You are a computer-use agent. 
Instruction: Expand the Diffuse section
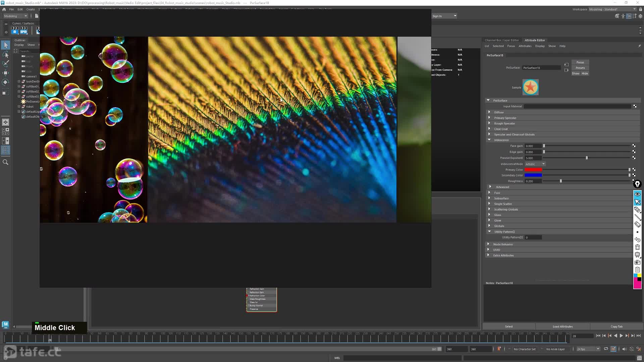click(x=489, y=112)
